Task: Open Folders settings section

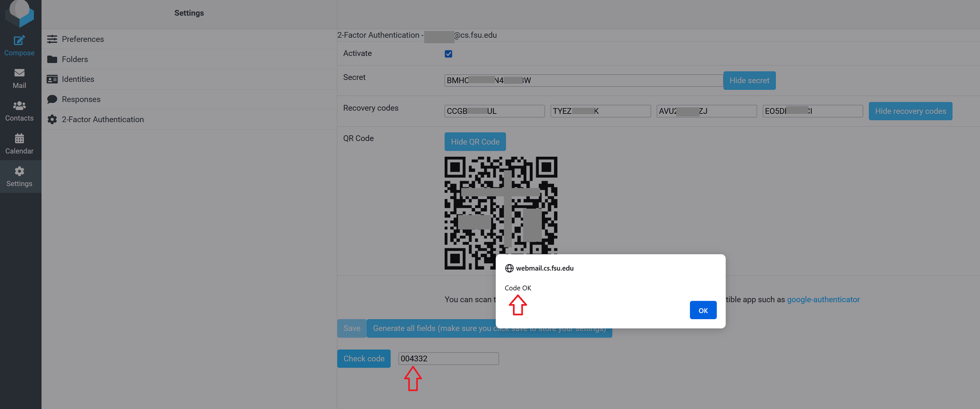Action: click(x=189, y=59)
